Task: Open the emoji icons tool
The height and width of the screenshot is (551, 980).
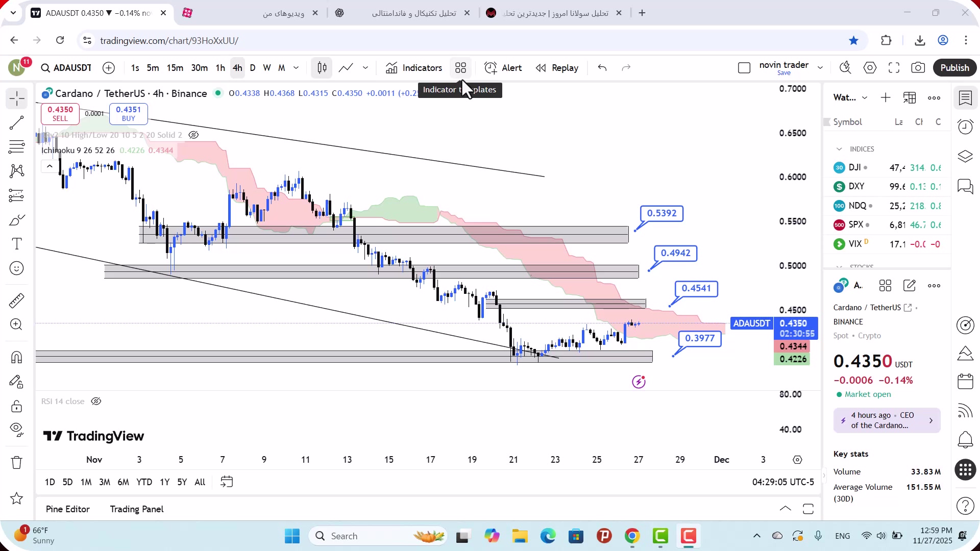Action: [17, 268]
